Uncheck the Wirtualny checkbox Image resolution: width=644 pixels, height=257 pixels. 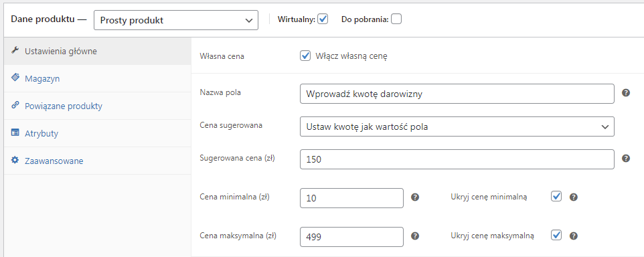pyautogui.click(x=323, y=19)
